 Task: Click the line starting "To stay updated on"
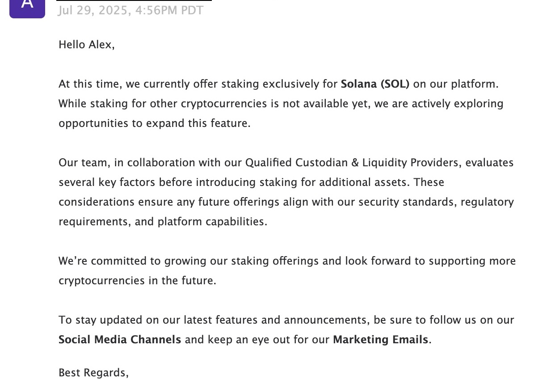[x=286, y=320]
